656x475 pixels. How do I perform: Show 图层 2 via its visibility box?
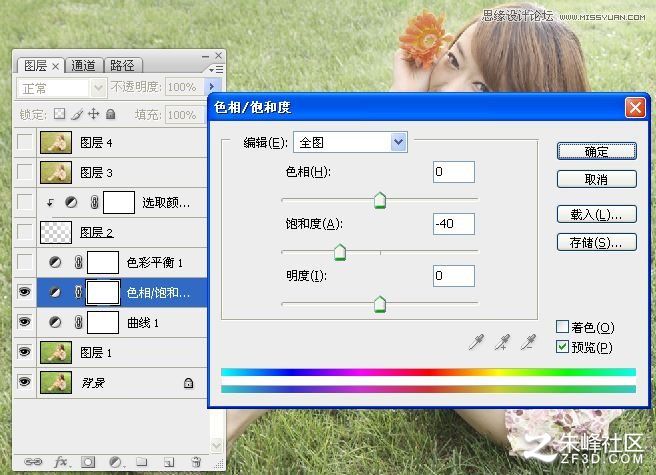(25, 231)
